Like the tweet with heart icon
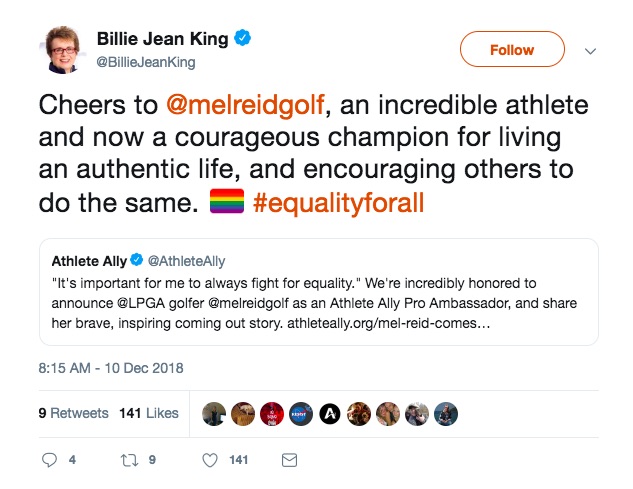The width and height of the screenshot is (633, 489). [210, 460]
